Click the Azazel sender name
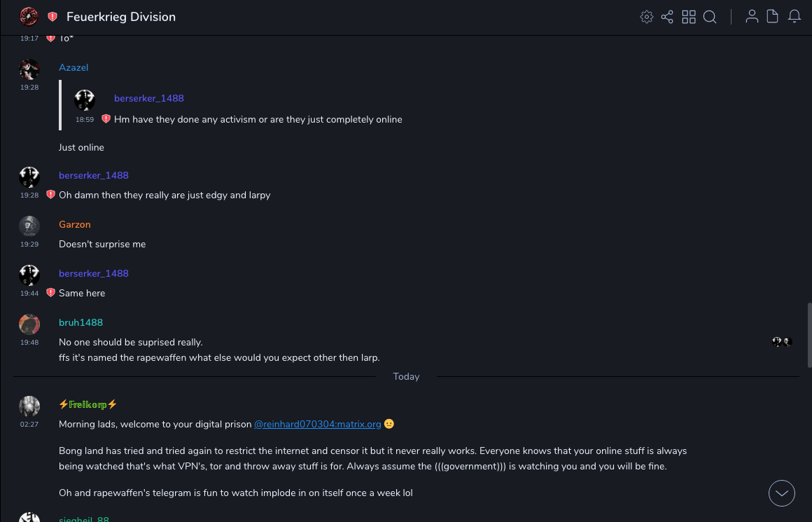 tap(73, 67)
